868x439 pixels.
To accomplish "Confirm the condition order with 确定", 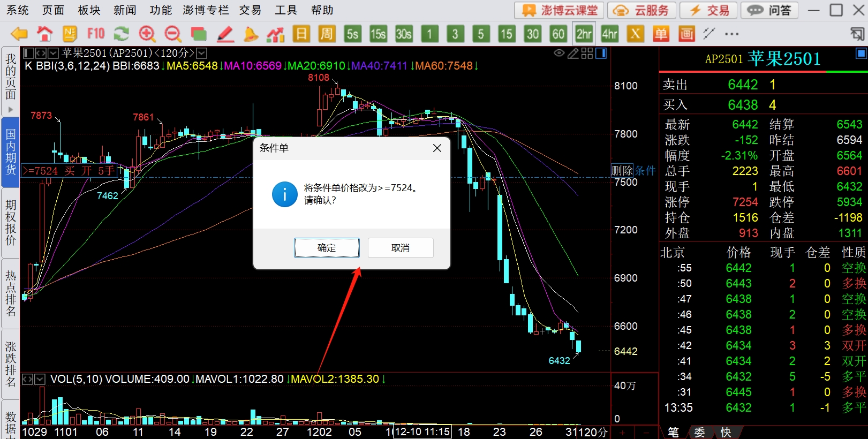I will (x=327, y=248).
